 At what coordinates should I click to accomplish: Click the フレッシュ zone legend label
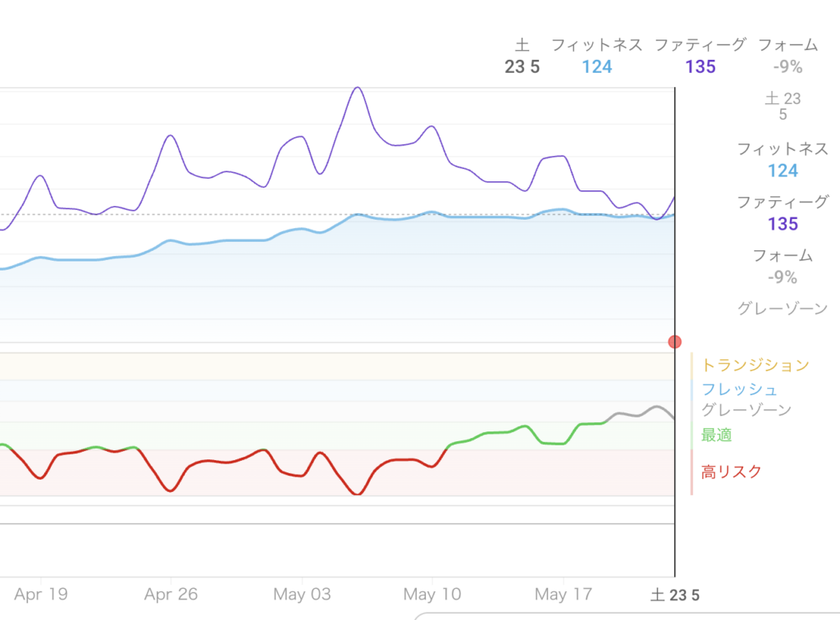(x=739, y=390)
